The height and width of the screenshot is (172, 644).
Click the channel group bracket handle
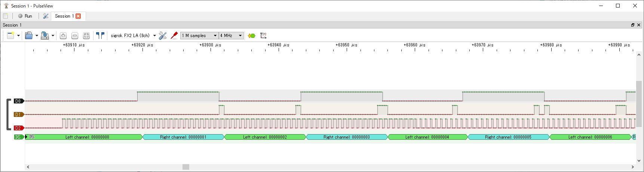(x=9, y=115)
